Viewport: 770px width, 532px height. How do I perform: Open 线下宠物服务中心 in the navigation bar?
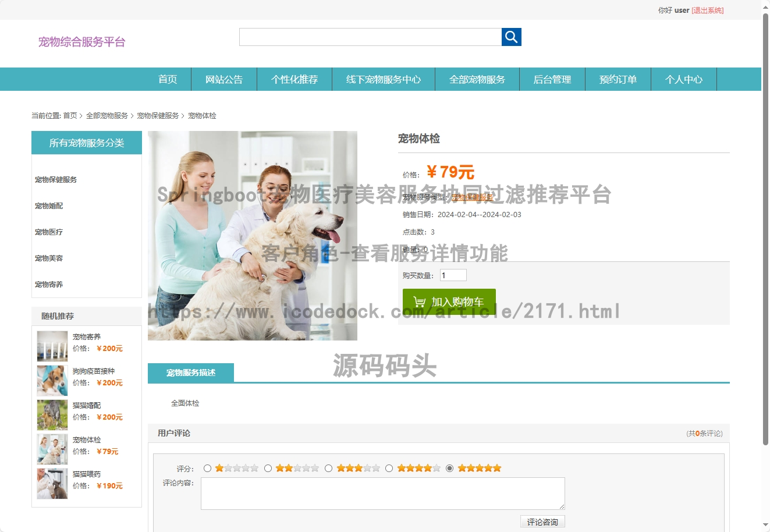pyautogui.click(x=384, y=79)
